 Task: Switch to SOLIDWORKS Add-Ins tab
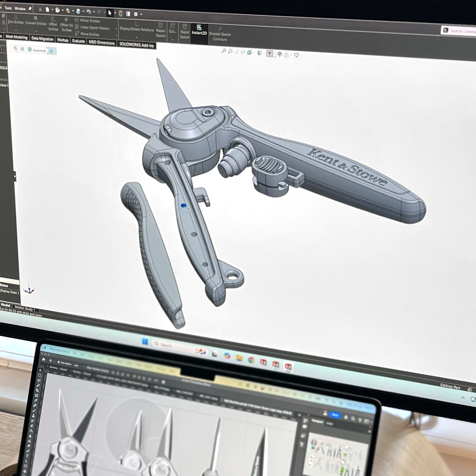[x=137, y=45]
